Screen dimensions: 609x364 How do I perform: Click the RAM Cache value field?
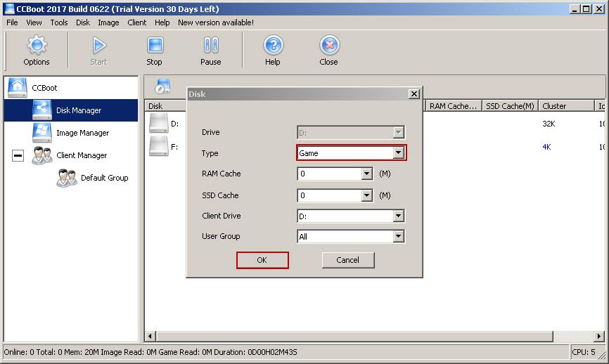330,174
